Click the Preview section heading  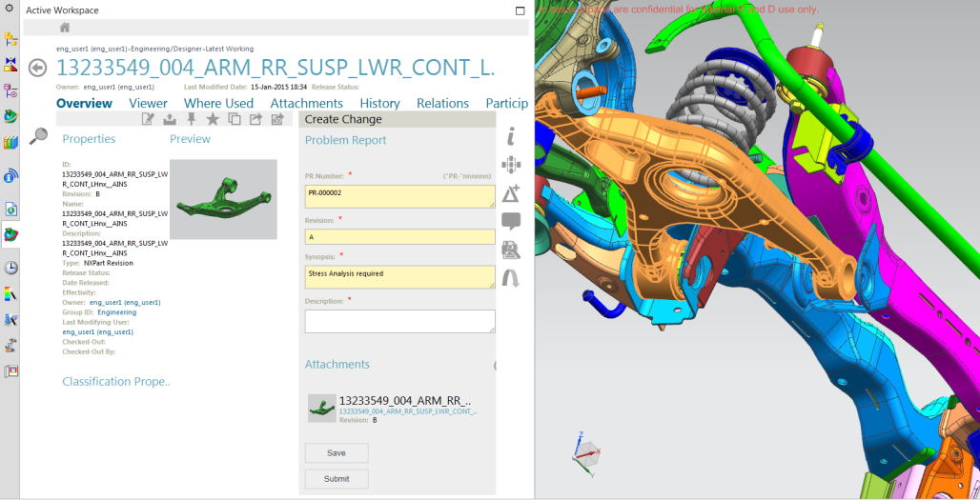[190, 139]
